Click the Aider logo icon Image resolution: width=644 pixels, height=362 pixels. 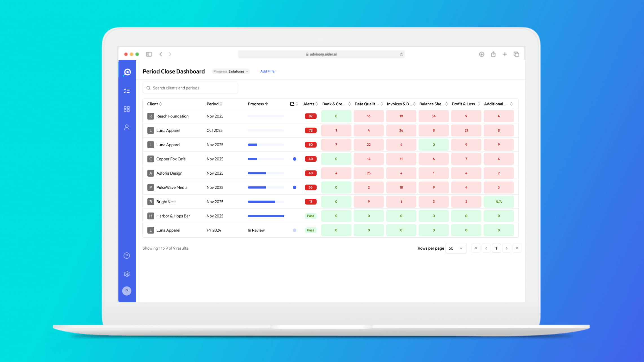[127, 72]
